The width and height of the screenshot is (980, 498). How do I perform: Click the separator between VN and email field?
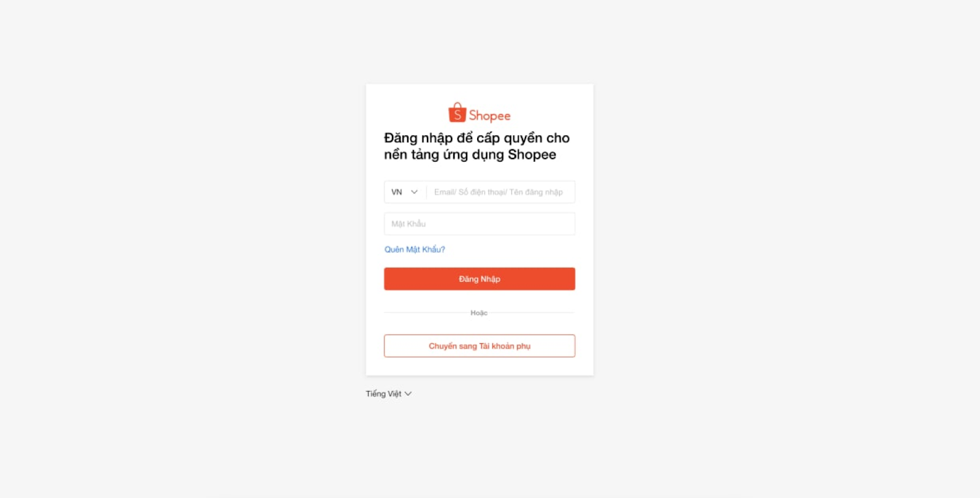426,192
